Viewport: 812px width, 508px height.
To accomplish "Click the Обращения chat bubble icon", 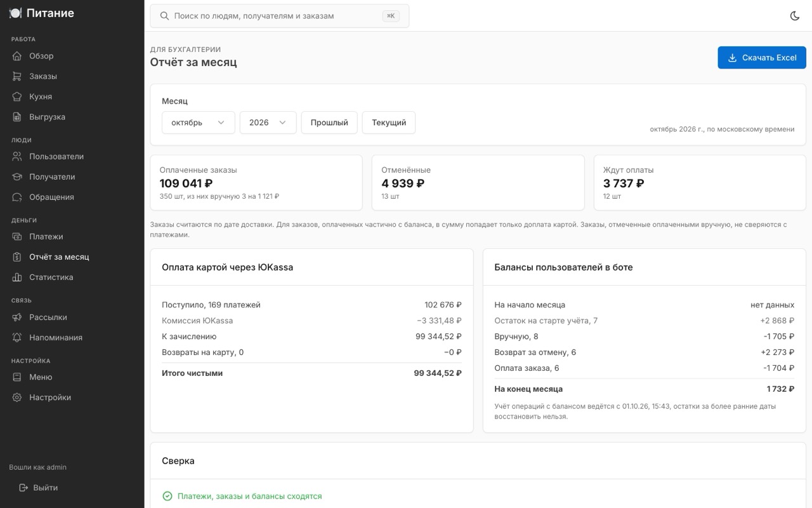I will click(17, 197).
